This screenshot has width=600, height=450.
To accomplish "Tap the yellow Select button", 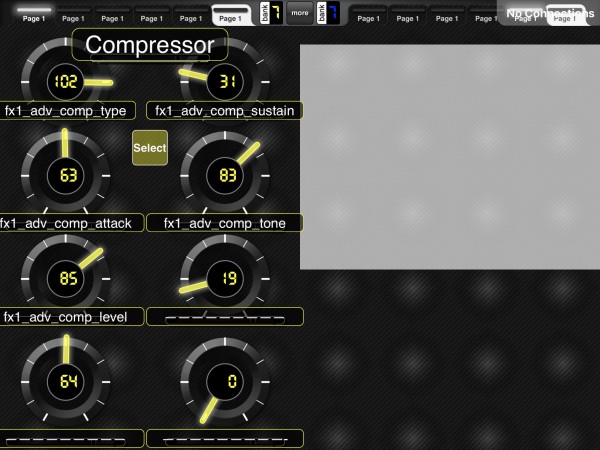I will [x=150, y=148].
